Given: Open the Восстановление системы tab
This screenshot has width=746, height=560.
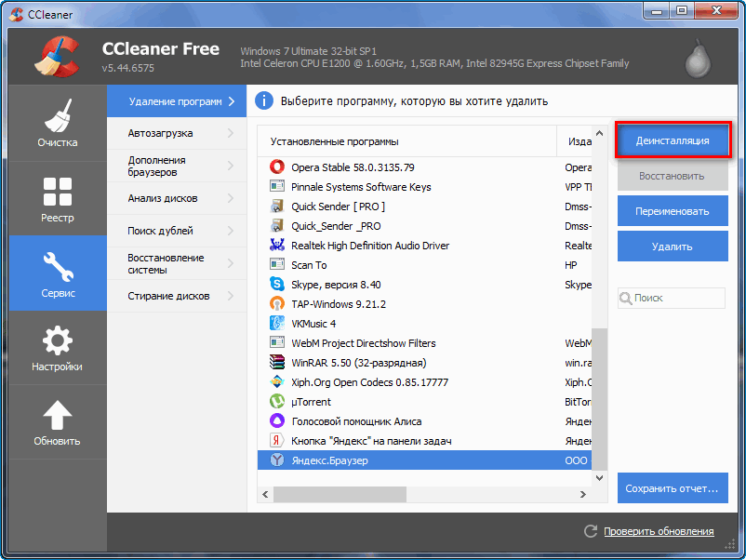Looking at the screenshot, I should 177,263.
